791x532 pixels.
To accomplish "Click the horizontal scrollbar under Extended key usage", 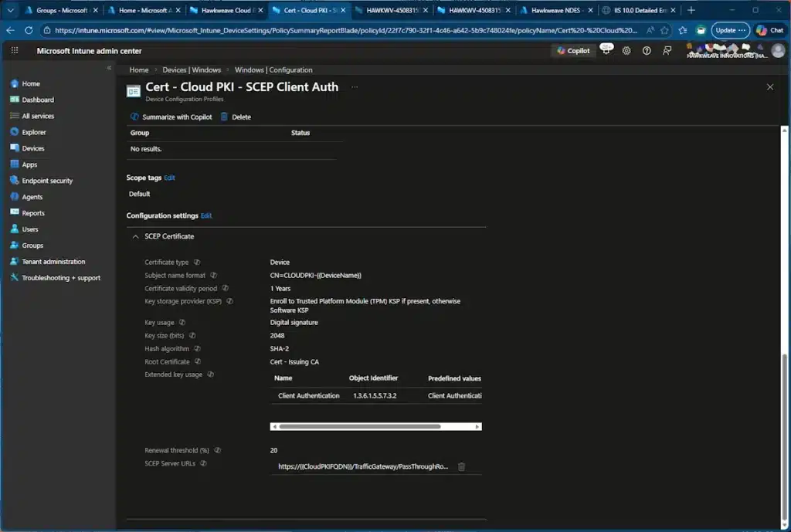I will pos(359,426).
